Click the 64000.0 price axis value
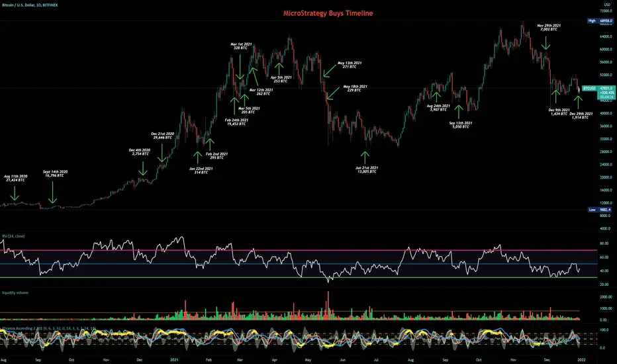617x364 pixels. coord(606,36)
